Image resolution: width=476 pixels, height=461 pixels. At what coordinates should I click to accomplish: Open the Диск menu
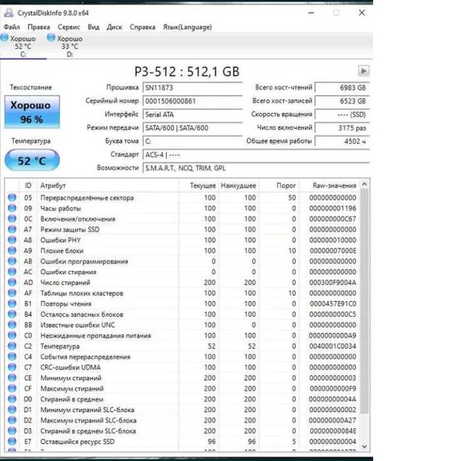click(x=115, y=27)
